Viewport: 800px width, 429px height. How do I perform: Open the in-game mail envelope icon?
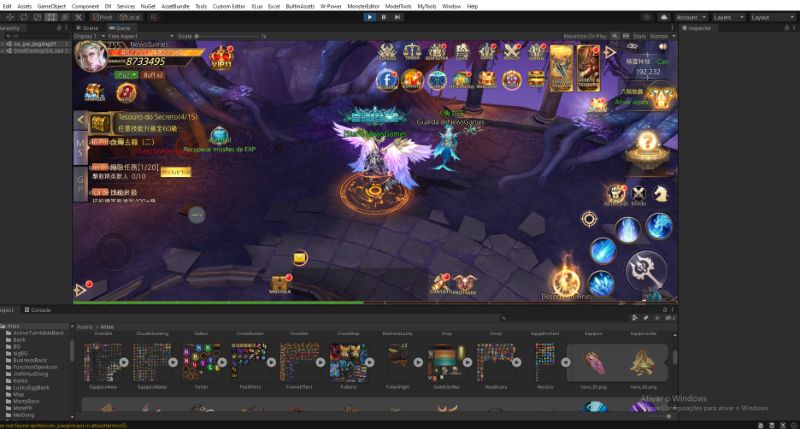coord(299,258)
